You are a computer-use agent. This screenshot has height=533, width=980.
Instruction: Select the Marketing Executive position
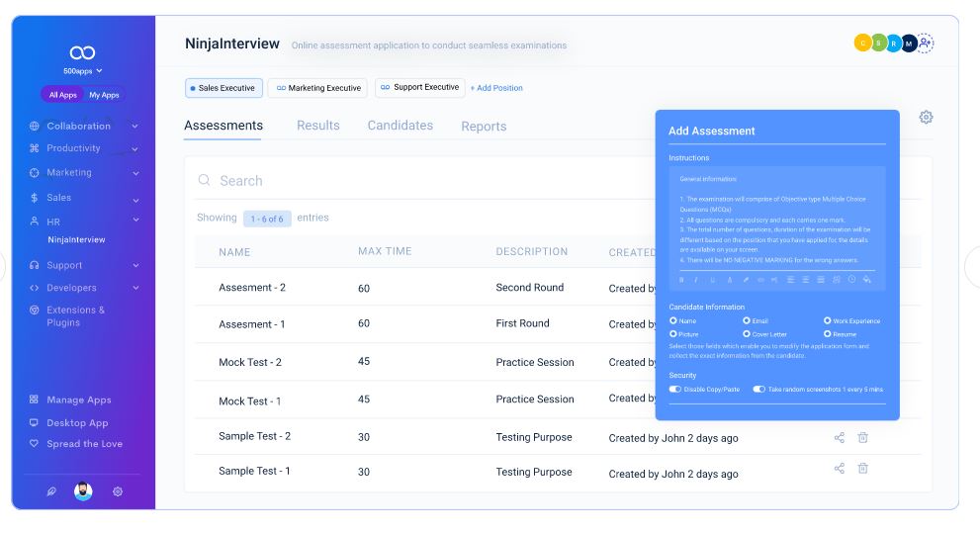pyautogui.click(x=317, y=88)
